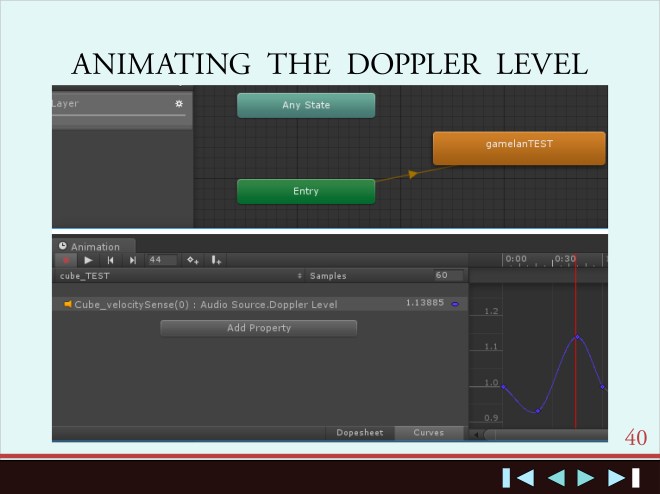Image resolution: width=660 pixels, height=494 pixels.
Task: Jump to next keyframe in Animation
Action: click(132, 260)
